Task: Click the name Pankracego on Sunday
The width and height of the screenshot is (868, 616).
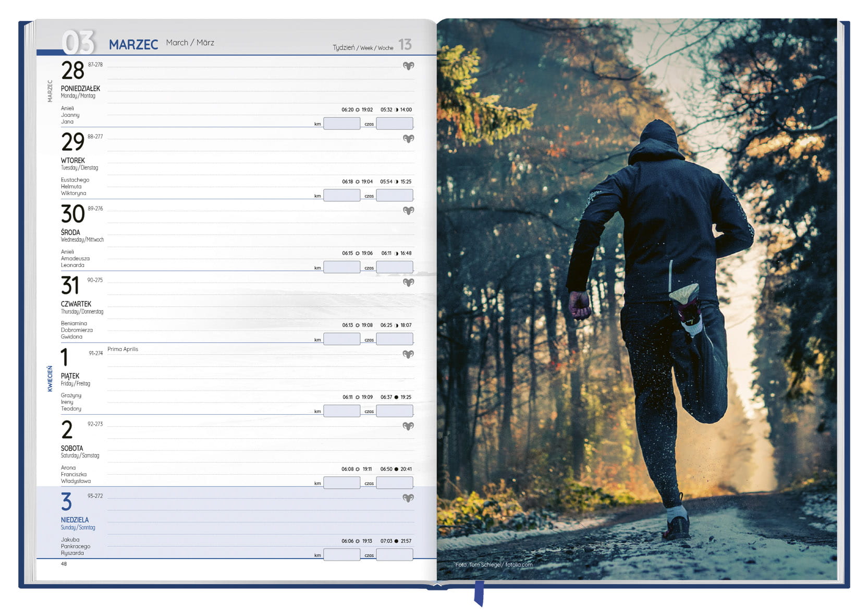Action: [x=76, y=546]
